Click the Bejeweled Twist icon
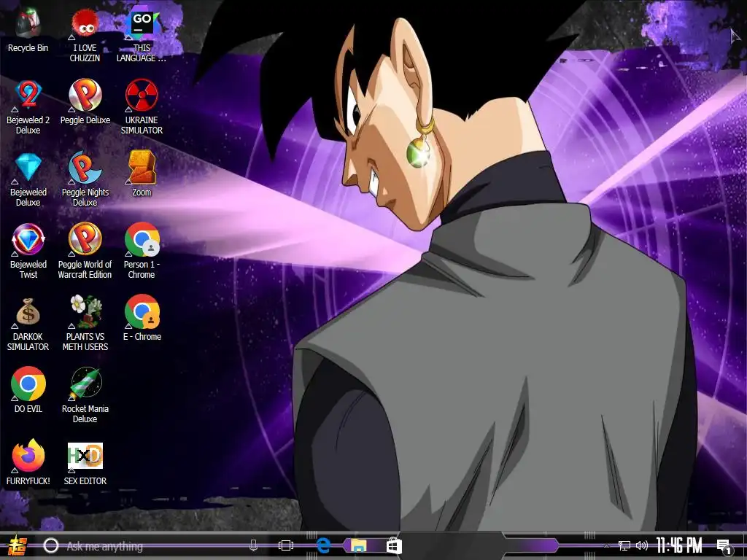This screenshot has height=560, width=747. 28,239
